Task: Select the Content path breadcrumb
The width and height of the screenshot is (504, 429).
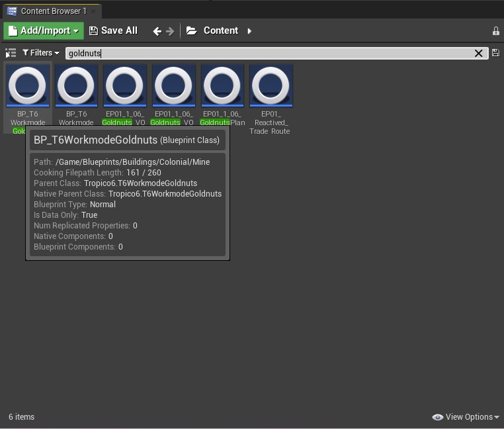Action: (x=221, y=30)
